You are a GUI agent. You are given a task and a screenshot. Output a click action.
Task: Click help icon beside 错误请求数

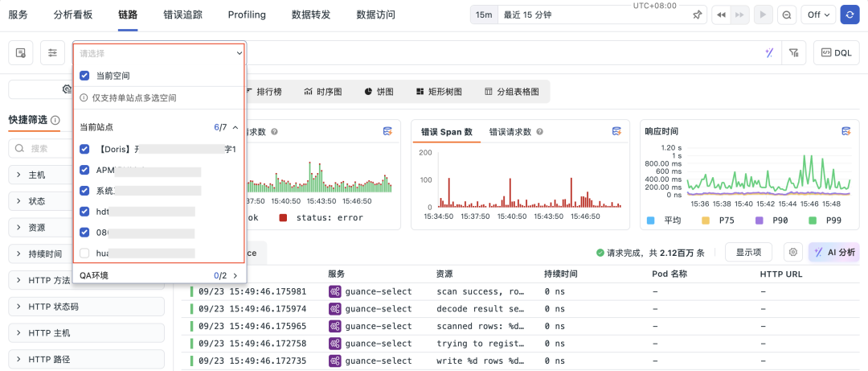coord(540,132)
